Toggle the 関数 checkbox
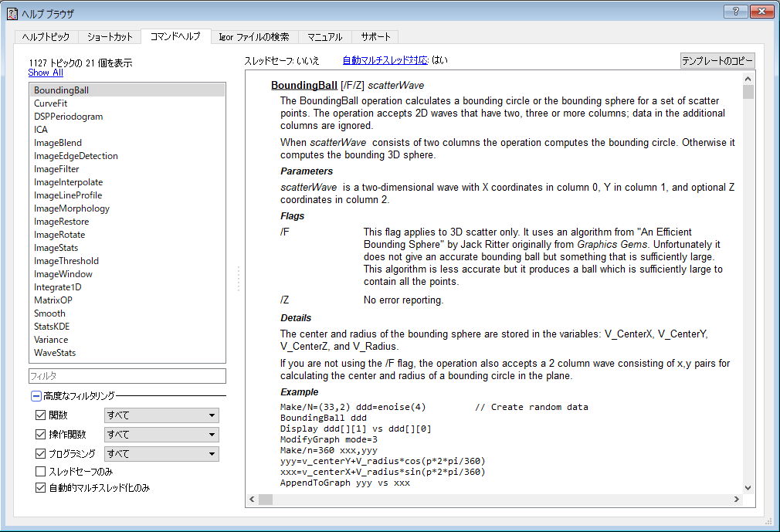The height and width of the screenshot is (532, 780). (x=41, y=415)
